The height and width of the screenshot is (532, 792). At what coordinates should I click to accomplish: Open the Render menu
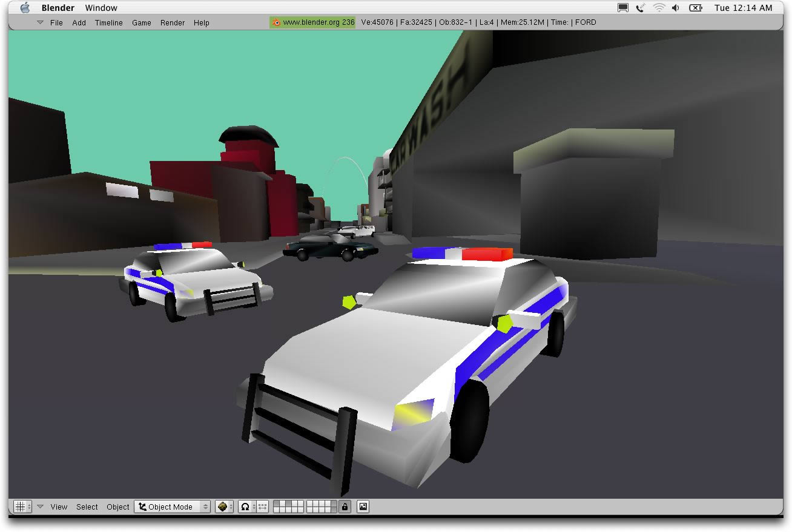click(x=173, y=22)
